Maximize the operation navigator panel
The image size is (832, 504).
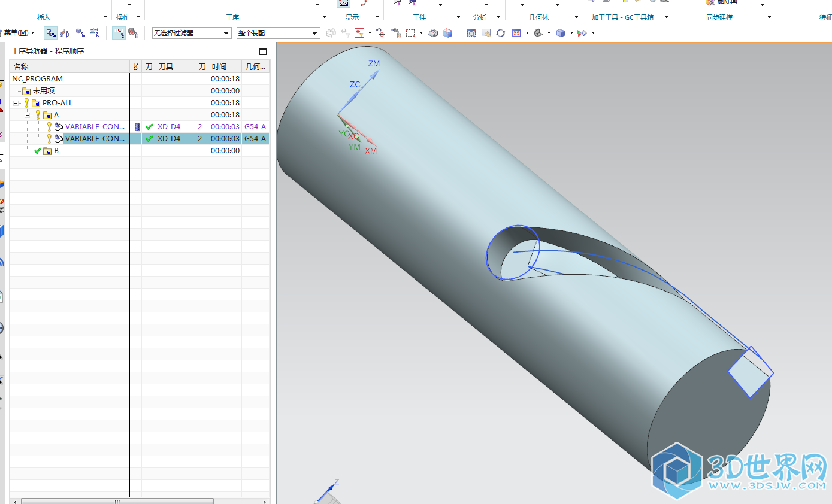coord(262,51)
